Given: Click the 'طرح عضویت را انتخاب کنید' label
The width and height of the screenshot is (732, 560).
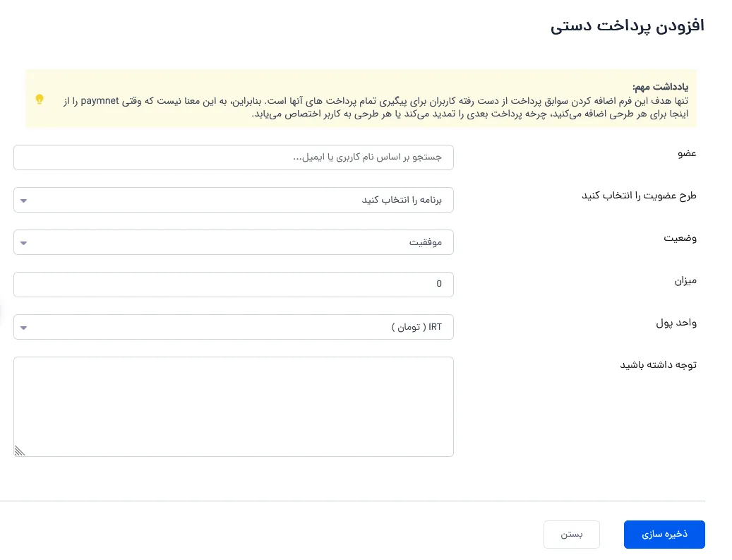Looking at the screenshot, I should coord(639,196).
